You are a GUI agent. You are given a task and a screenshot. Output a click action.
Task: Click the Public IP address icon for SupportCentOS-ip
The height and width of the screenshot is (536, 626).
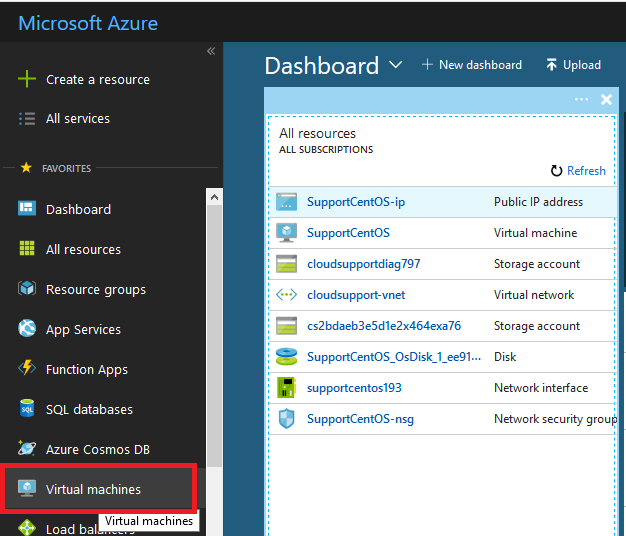pos(286,202)
